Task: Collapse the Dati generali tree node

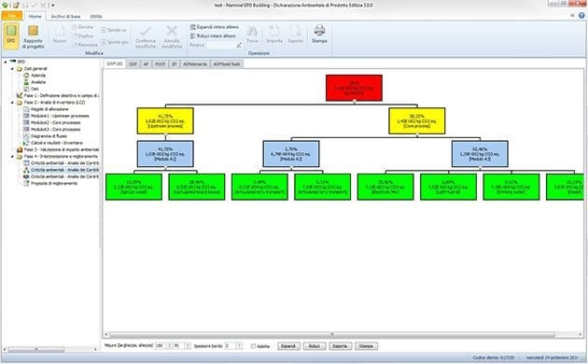Action: tap(12, 69)
